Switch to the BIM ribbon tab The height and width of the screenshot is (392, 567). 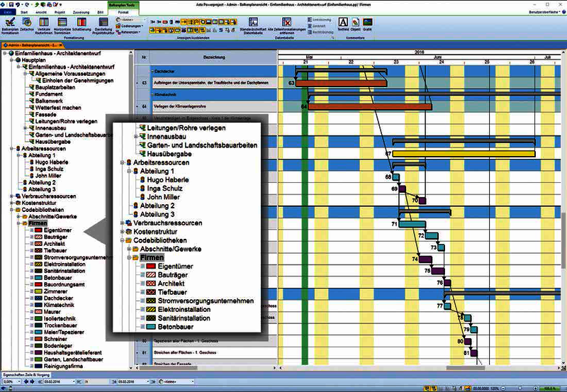click(100, 12)
